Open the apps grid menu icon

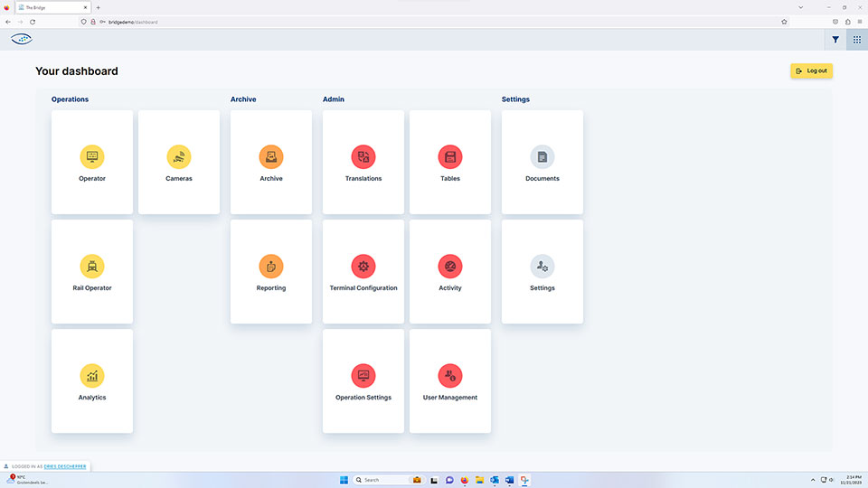pyautogui.click(x=857, y=40)
